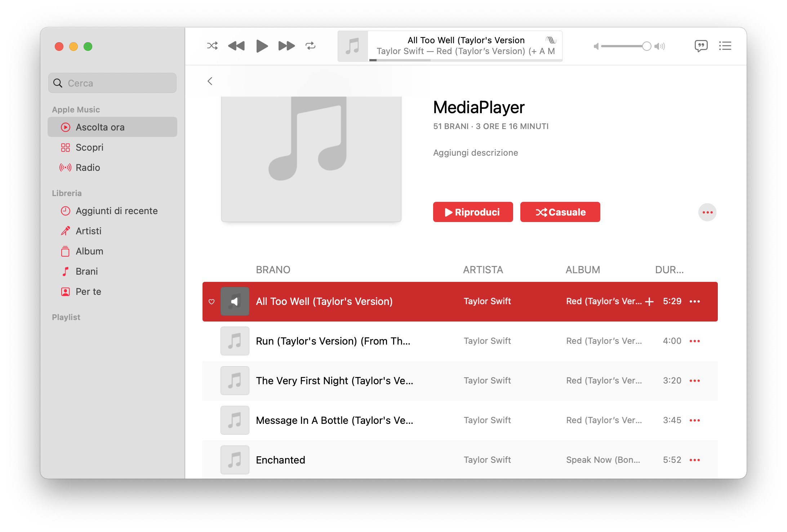Click artwork thumbnail of The Very First Night
The height and width of the screenshot is (532, 787).
pos(235,381)
